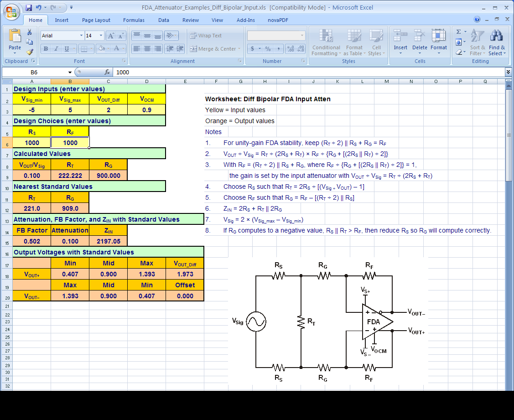Click the AutoSum sigma icon

pos(459,32)
